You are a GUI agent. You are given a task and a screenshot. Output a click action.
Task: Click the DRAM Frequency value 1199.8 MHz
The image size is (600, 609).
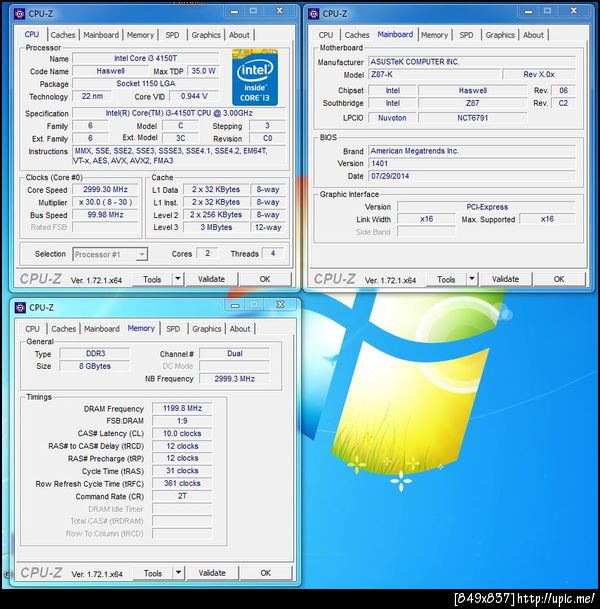pyautogui.click(x=182, y=408)
